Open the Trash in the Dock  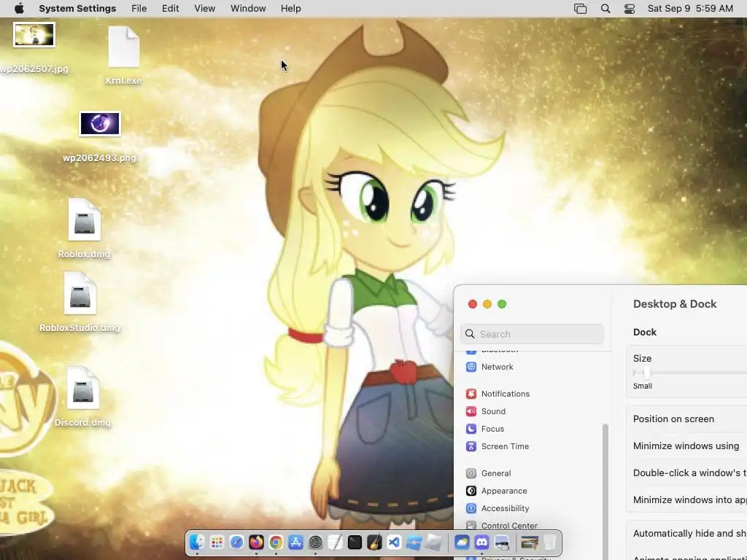tap(550, 542)
